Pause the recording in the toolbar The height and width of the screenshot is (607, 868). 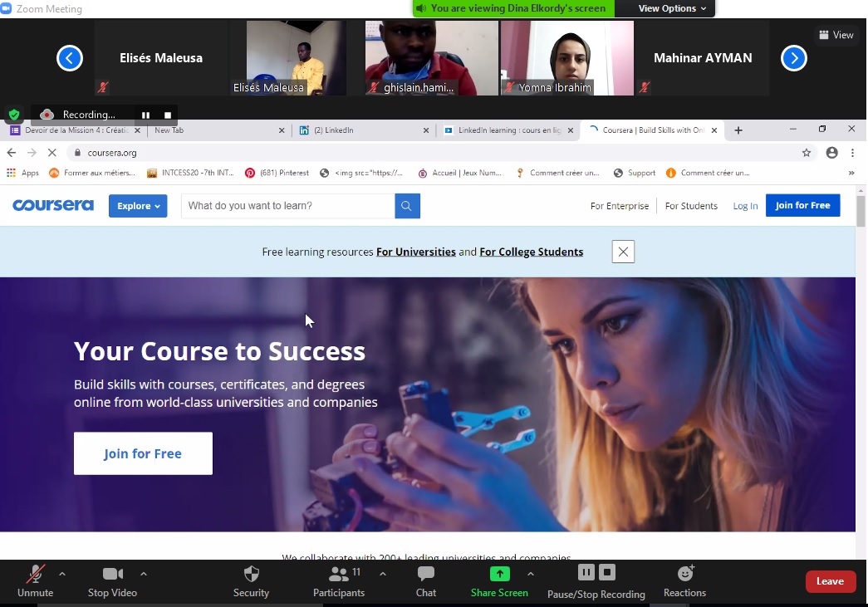[x=586, y=572]
